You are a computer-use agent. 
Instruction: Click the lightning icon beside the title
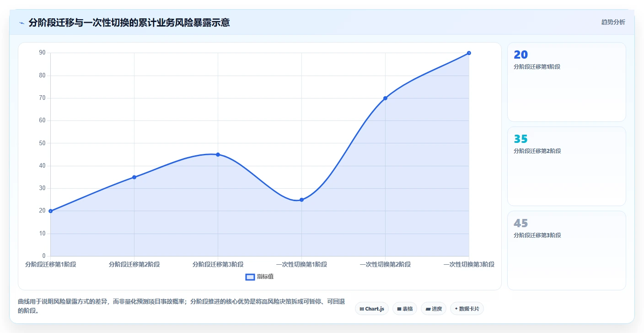[21, 22]
